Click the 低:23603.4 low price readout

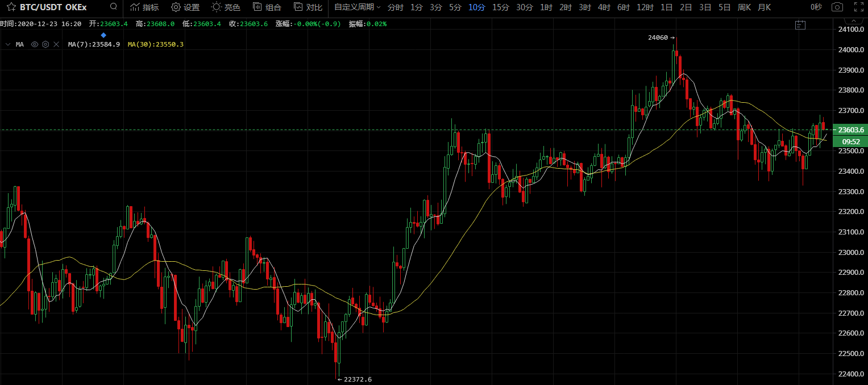coord(201,24)
